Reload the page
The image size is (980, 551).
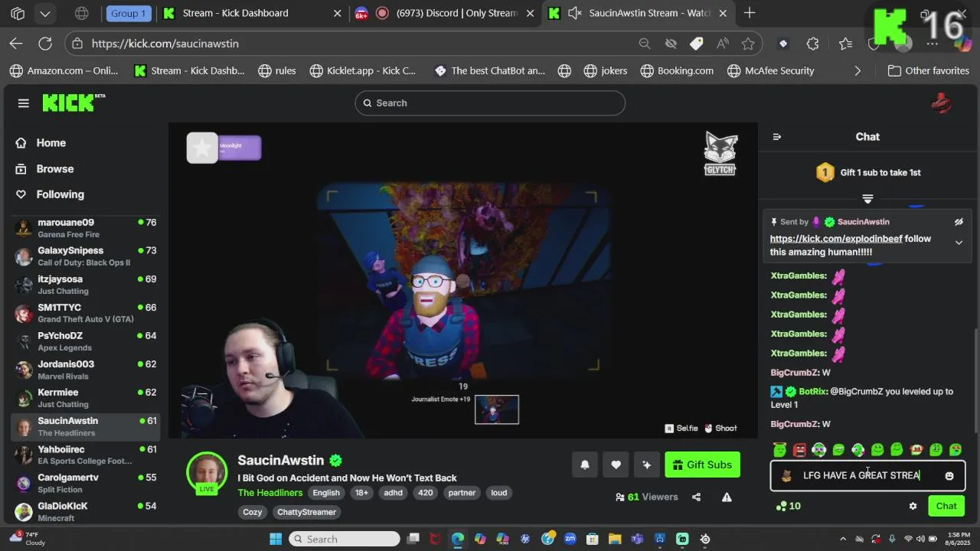click(45, 44)
